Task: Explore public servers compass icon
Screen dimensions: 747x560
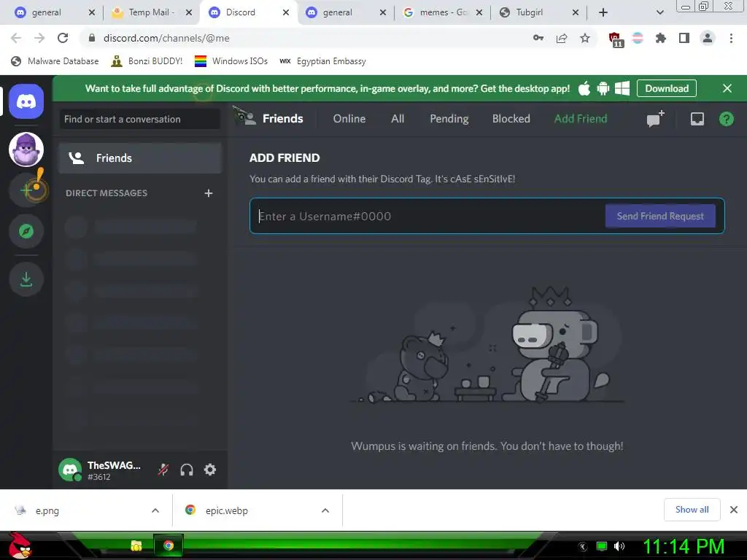Action: [x=26, y=231]
